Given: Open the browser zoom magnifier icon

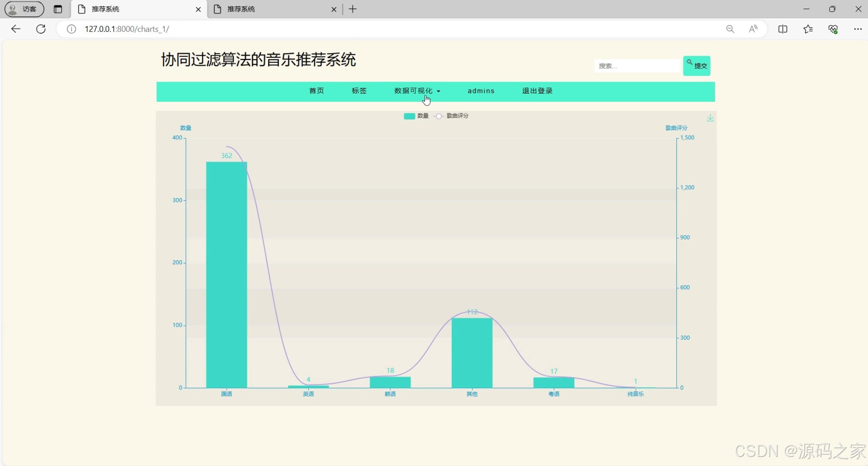Looking at the screenshot, I should pyautogui.click(x=730, y=29).
